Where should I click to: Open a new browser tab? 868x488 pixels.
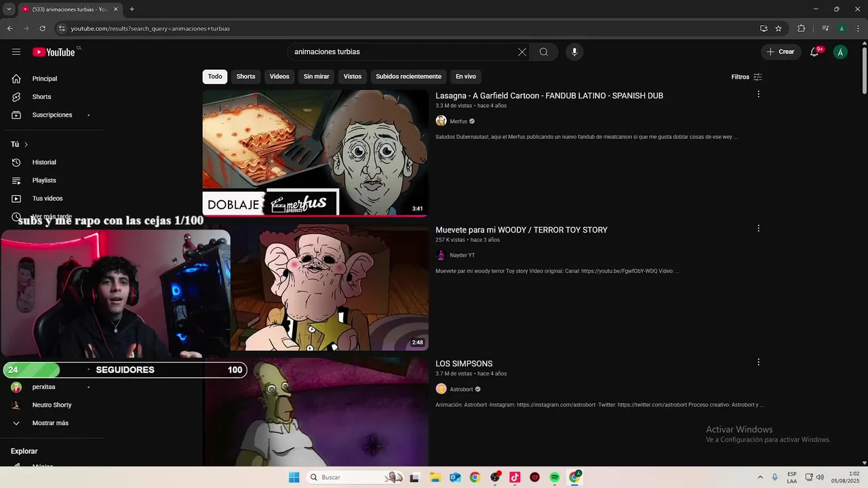click(132, 9)
